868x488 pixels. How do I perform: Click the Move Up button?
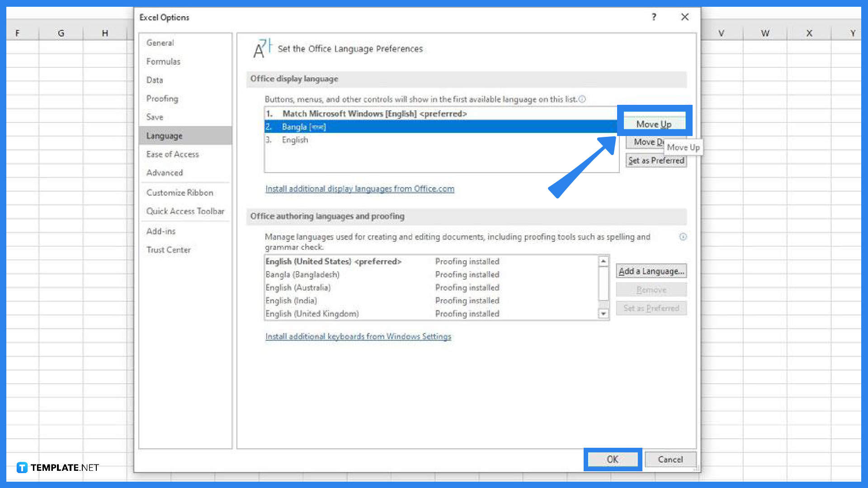click(x=654, y=124)
